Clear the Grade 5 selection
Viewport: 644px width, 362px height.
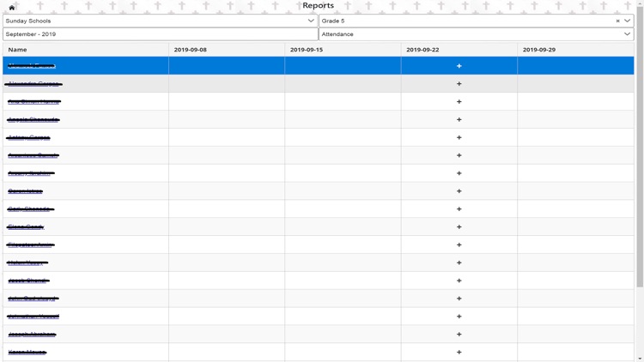617,21
